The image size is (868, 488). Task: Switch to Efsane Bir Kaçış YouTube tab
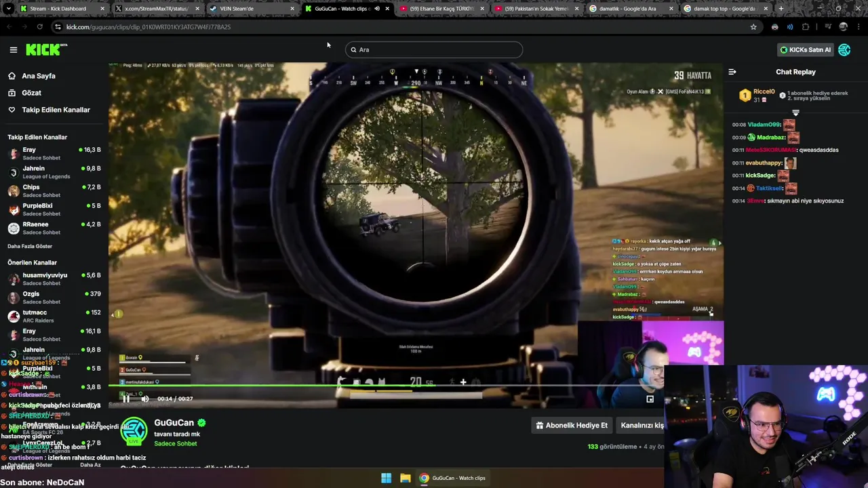tap(442, 9)
